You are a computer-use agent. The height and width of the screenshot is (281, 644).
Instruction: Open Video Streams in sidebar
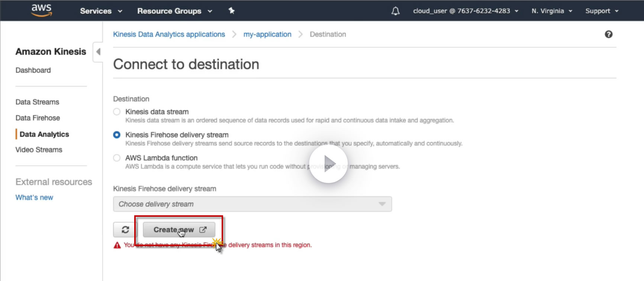point(39,150)
